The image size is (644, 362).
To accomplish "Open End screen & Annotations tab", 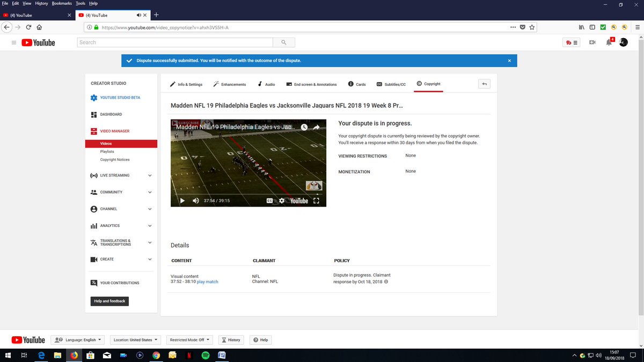I will tap(311, 84).
